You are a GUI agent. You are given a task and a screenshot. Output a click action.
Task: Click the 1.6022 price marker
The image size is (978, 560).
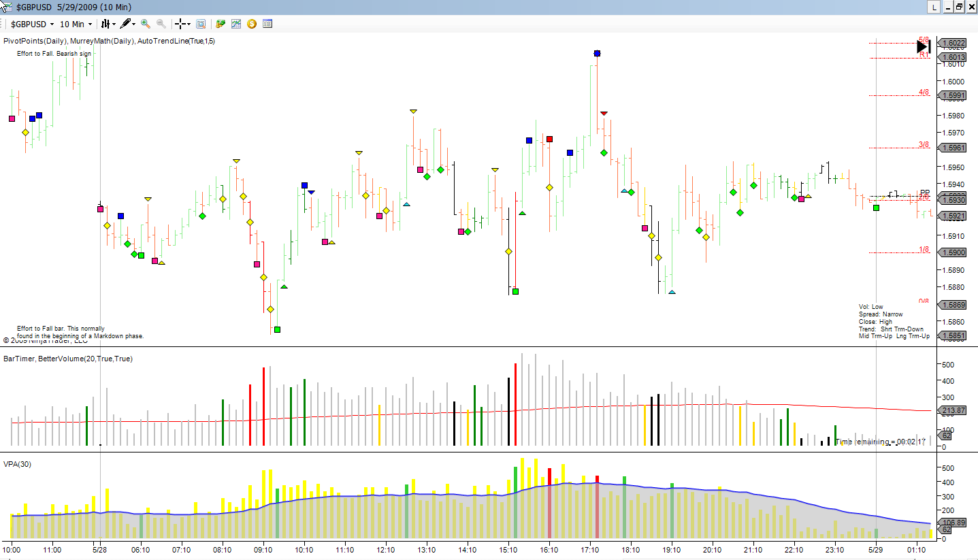953,43
